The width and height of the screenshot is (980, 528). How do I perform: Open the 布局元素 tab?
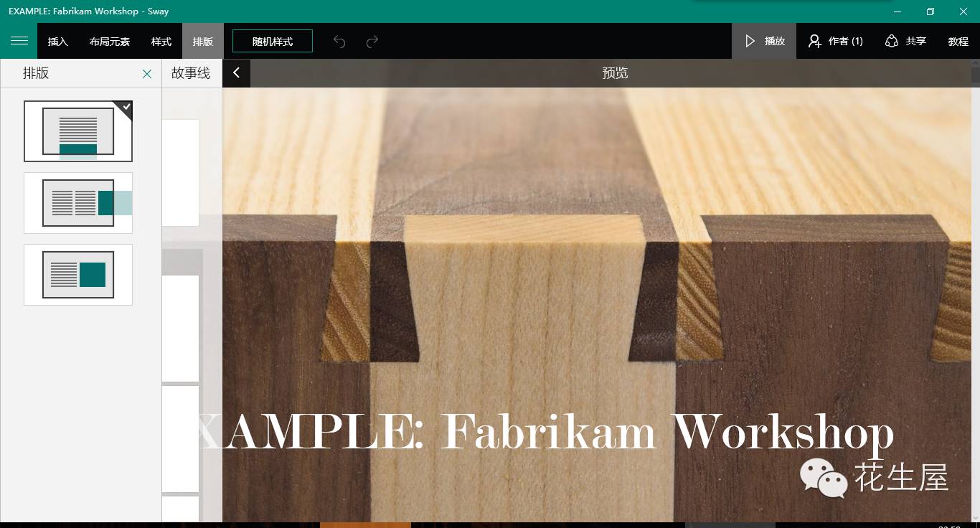click(110, 41)
